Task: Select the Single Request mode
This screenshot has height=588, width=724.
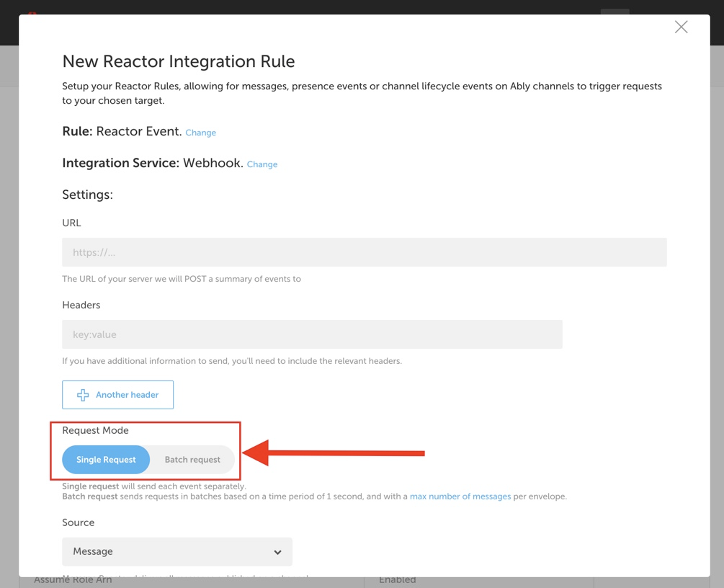Action: 106,460
